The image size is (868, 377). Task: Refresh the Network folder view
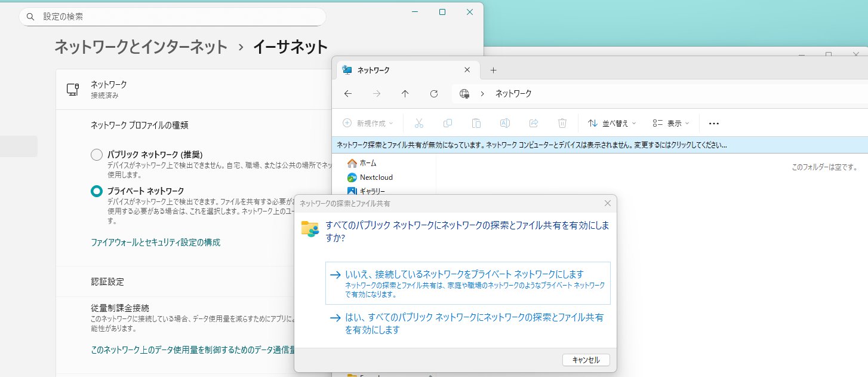coord(434,94)
